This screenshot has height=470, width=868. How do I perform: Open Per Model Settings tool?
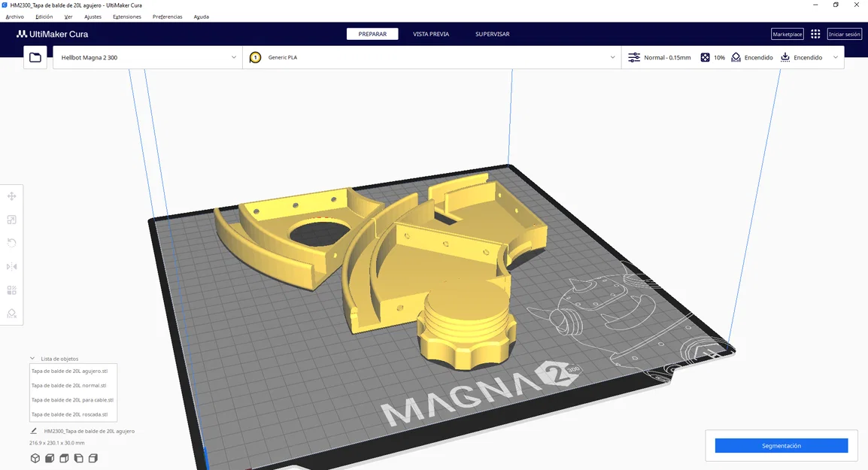pos(11,290)
